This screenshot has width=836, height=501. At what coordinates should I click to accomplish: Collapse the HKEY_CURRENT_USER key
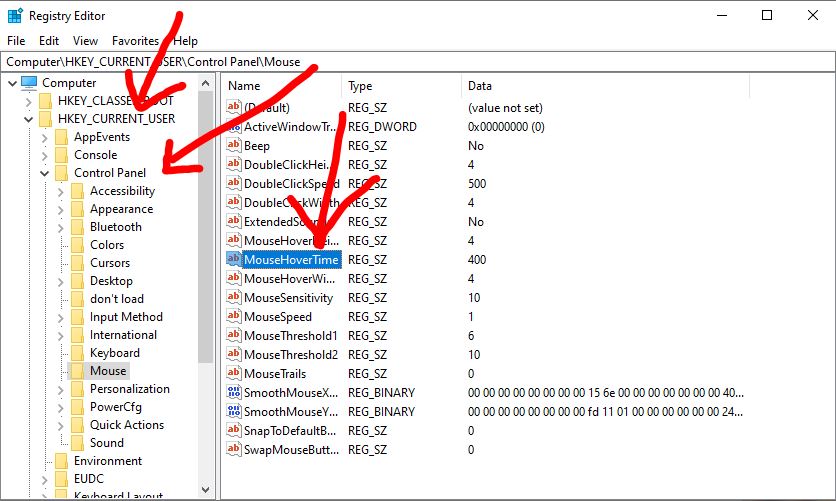28,119
